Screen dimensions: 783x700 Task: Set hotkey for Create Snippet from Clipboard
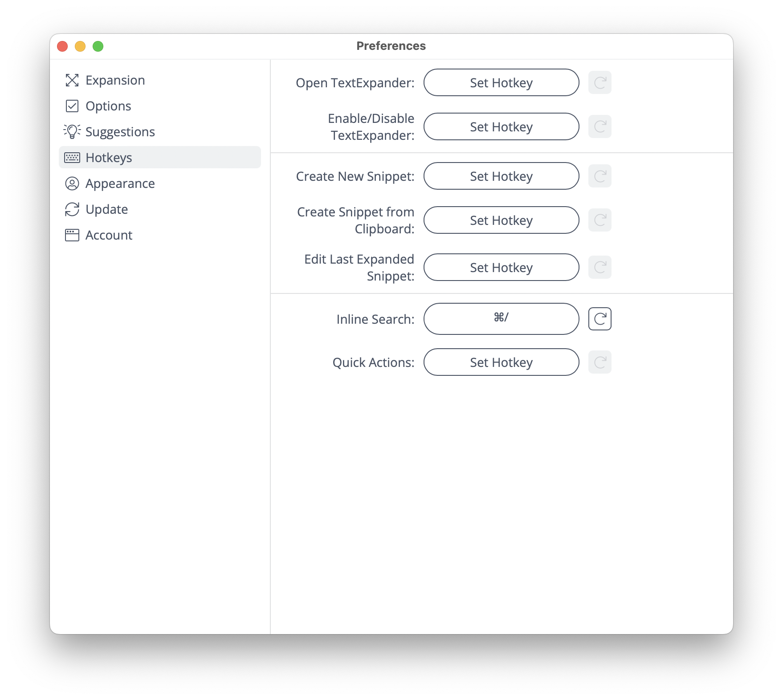tap(502, 220)
